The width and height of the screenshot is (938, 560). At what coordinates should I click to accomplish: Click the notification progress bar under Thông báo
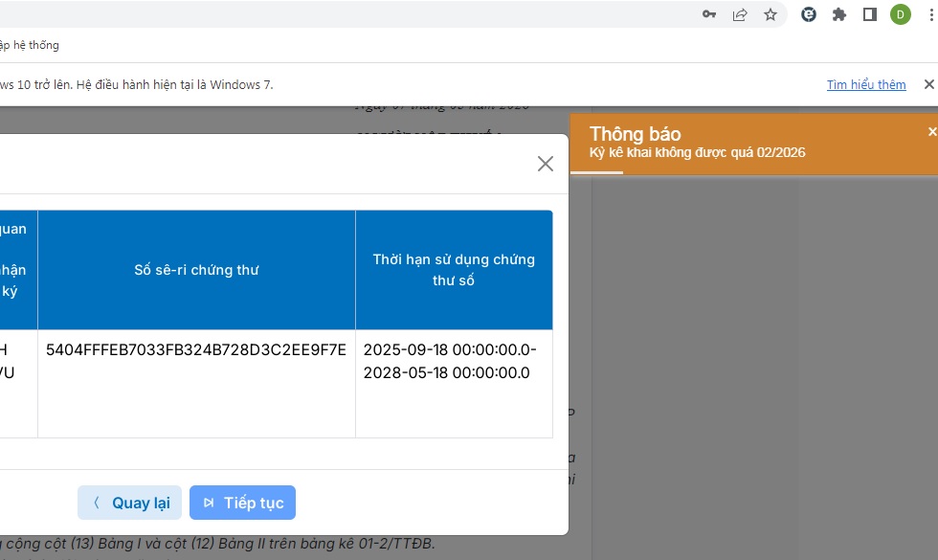(596, 172)
